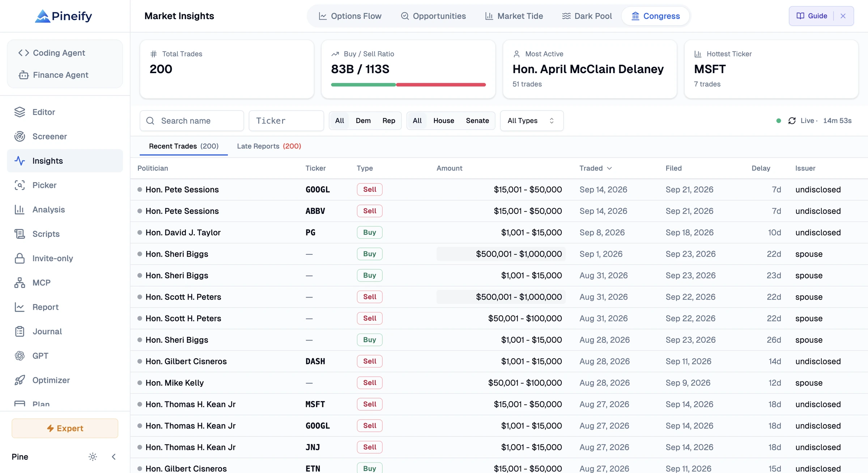
Task: Click the Pineify logo
Action: (63, 16)
